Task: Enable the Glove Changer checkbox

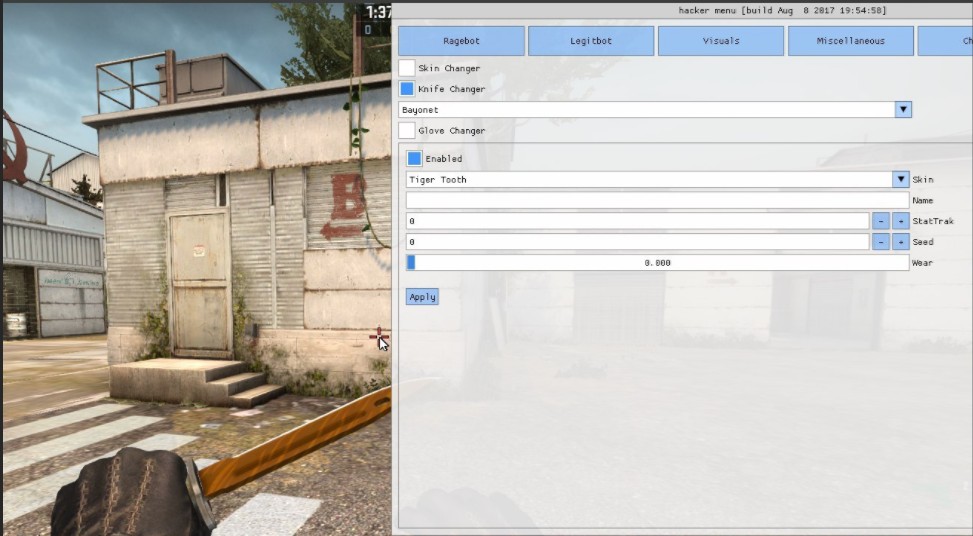Action: pos(406,131)
